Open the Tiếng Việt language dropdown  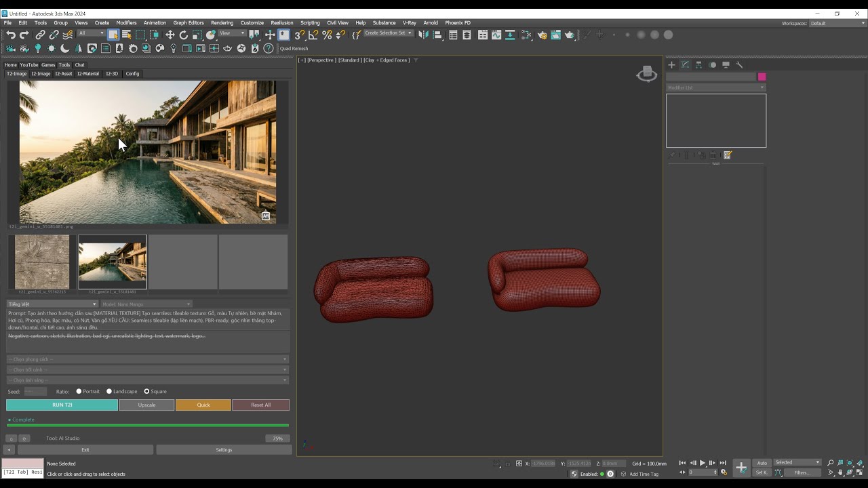point(52,304)
